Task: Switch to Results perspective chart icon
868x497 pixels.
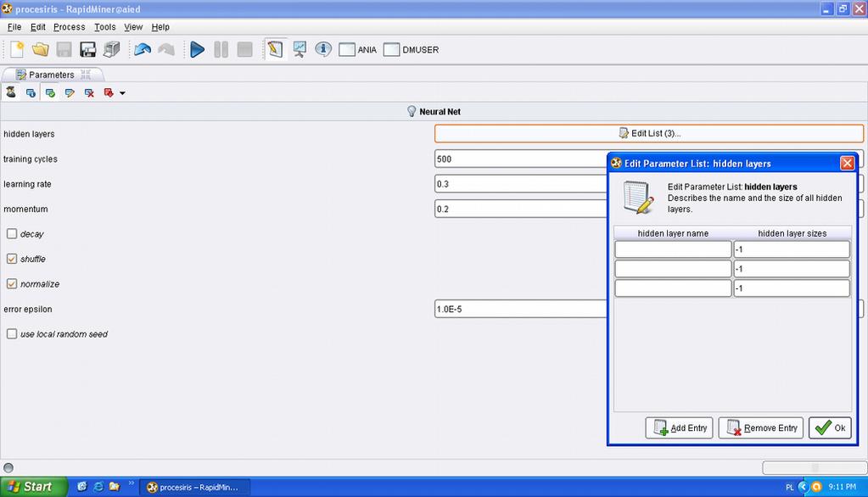Action: 300,49
